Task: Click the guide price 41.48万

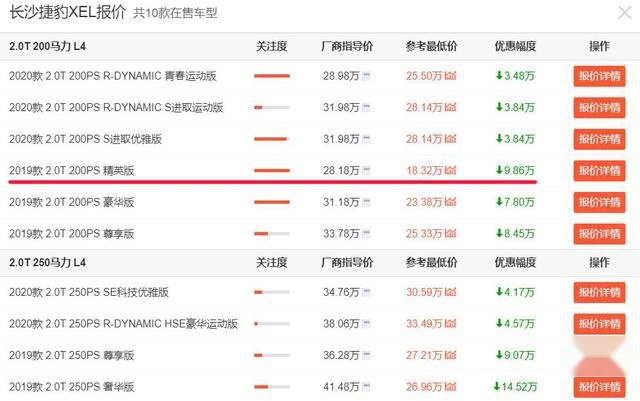Action: pyautogui.click(x=341, y=387)
